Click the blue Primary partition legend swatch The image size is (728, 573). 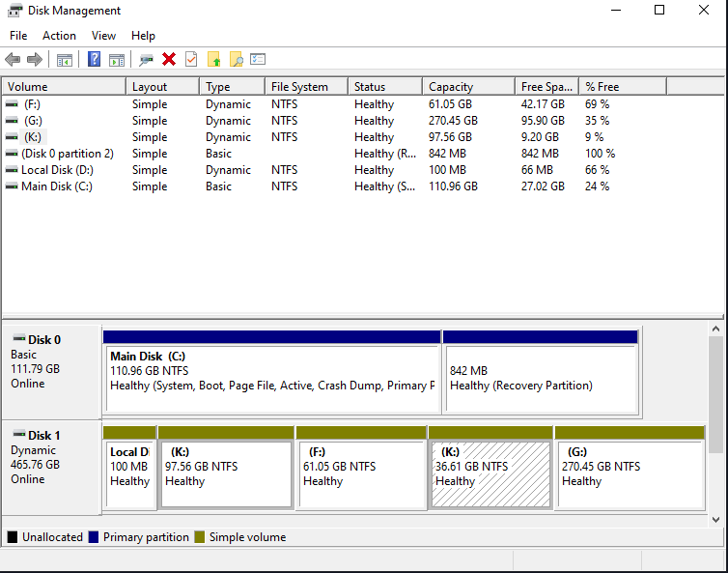click(x=94, y=537)
